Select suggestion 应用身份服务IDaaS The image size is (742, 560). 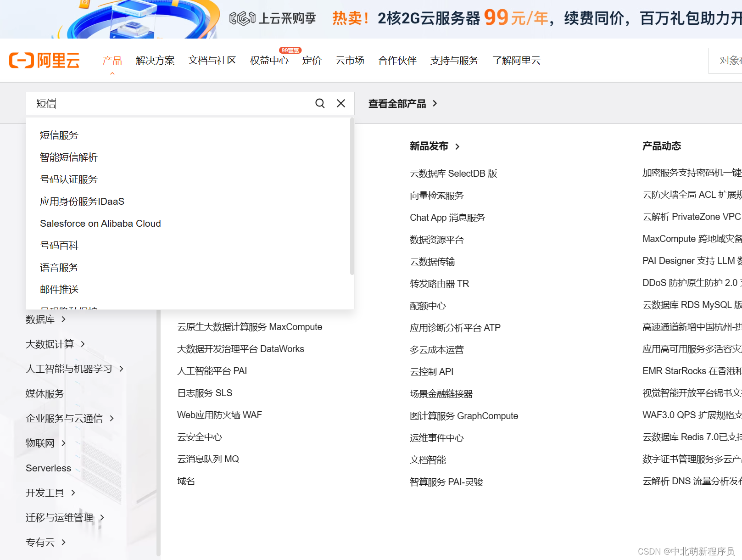82,202
